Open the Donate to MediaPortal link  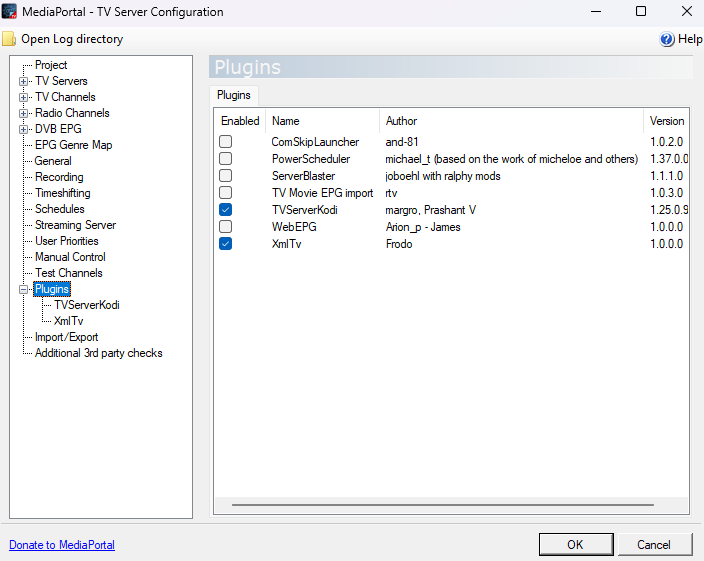62,545
